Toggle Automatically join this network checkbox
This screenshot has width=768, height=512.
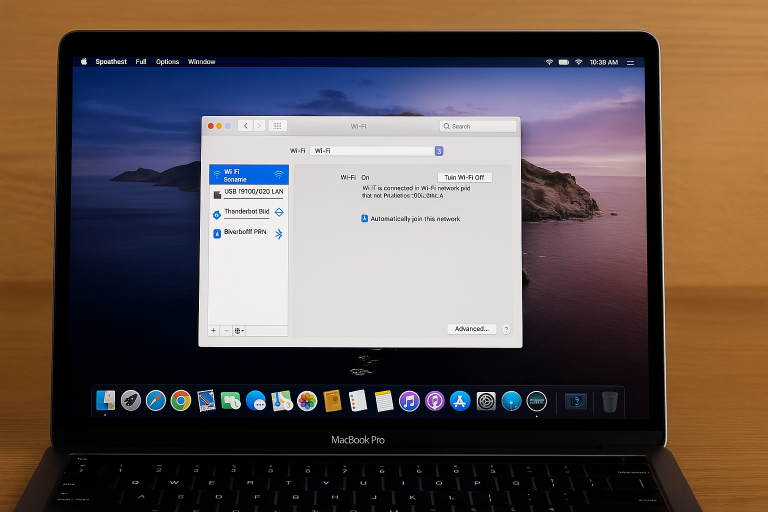(x=364, y=219)
